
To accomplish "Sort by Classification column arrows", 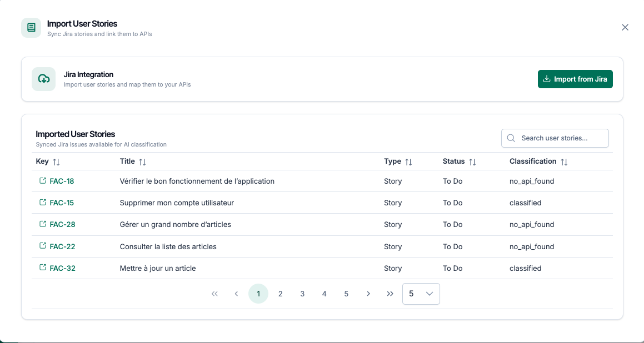I will click(x=564, y=162).
